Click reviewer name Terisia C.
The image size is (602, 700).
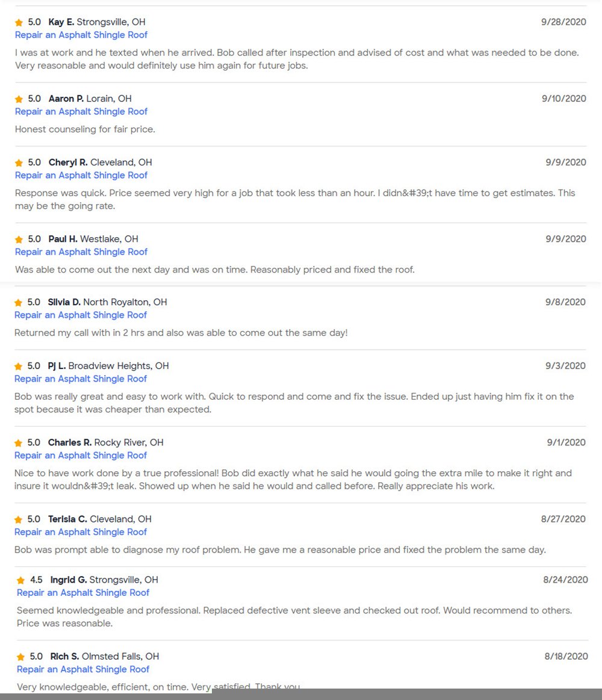[x=67, y=519]
